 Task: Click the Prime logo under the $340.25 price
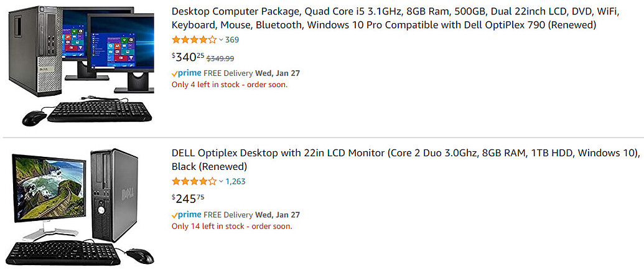pos(185,73)
